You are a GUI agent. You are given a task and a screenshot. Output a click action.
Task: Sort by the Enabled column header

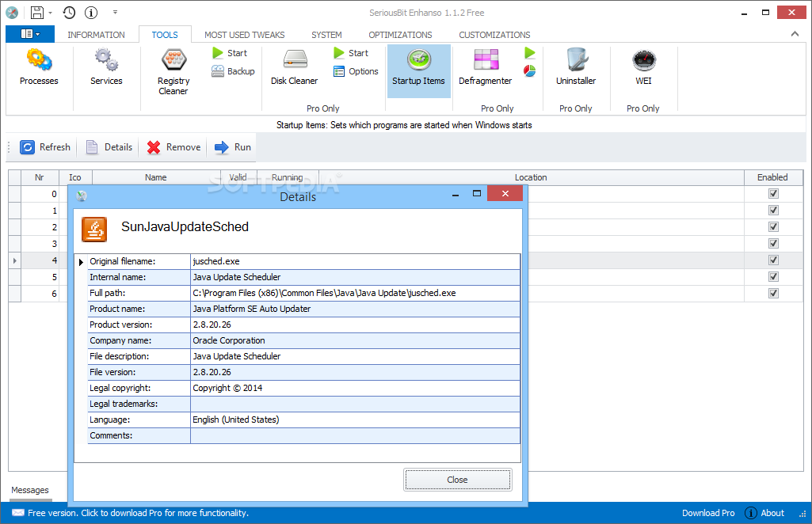tap(772, 177)
